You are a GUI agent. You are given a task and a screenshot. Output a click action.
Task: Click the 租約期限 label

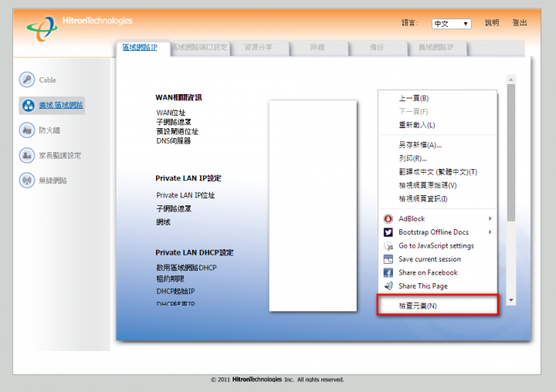click(170, 279)
